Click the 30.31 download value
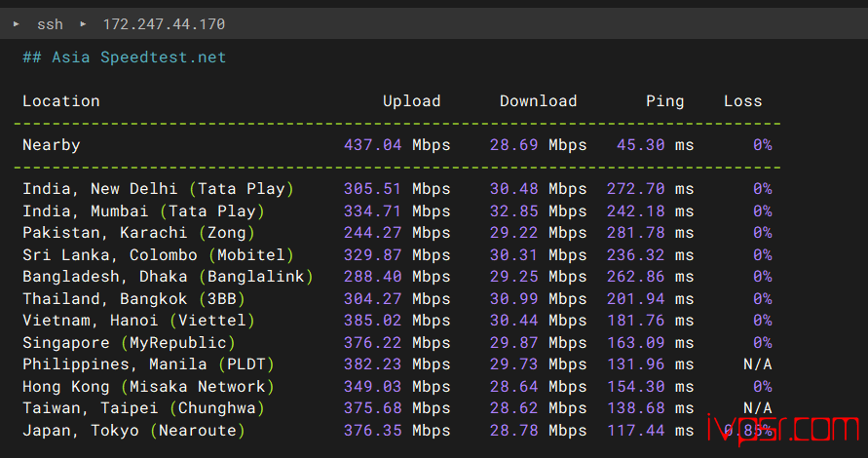 click(x=513, y=254)
